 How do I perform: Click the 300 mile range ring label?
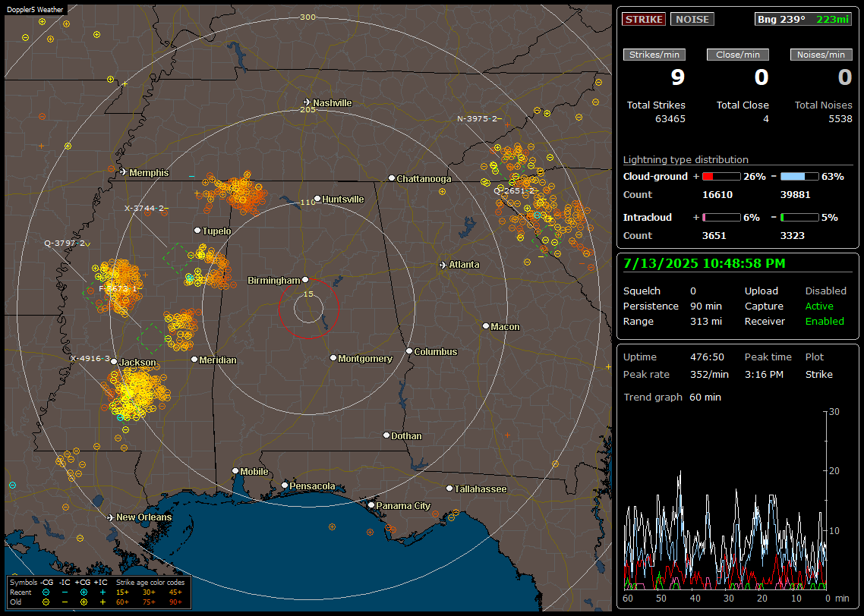[x=307, y=17]
